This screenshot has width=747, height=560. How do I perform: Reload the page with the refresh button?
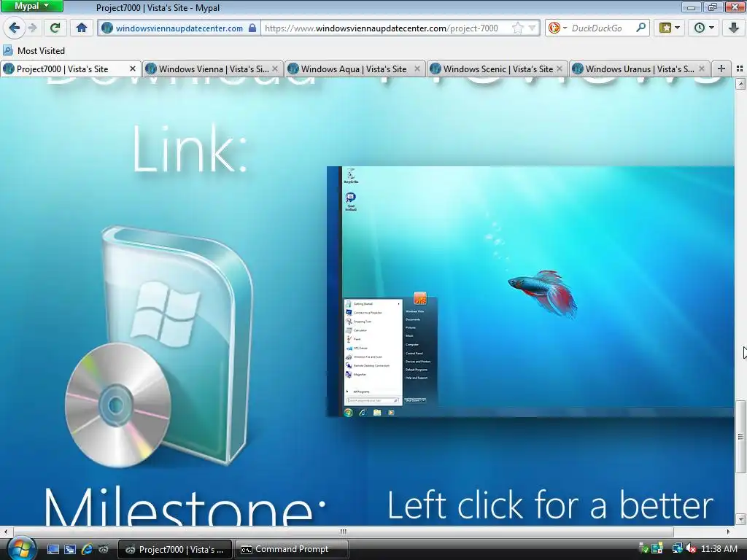click(55, 28)
